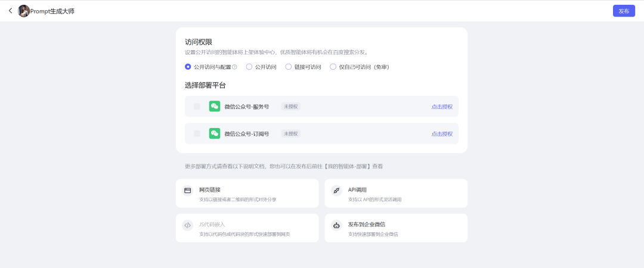644x268 pixels.
Task: Choose 仅自己可访问 (免审) radio option
Action: 333,67
